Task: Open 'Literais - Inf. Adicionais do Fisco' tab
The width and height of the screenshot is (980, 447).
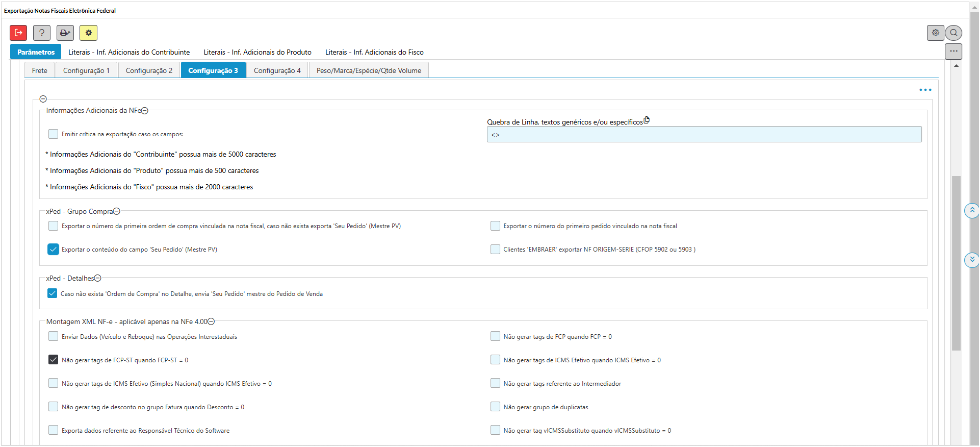Action: click(x=374, y=52)
